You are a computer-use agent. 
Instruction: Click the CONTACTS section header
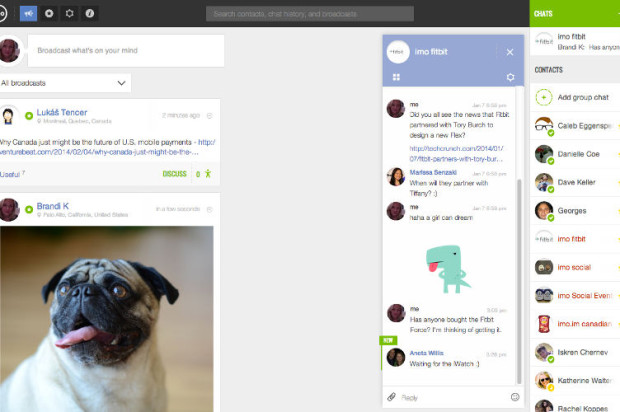pos(548,70)
